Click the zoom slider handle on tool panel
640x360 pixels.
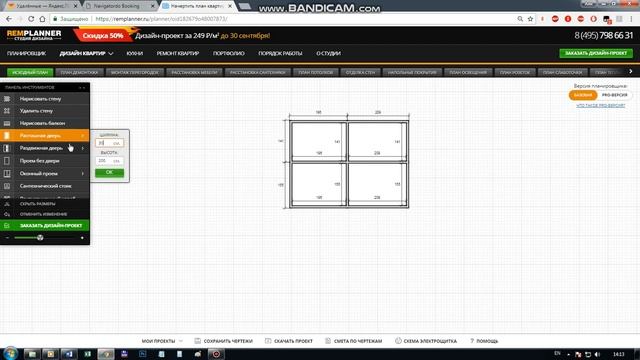coord(40,238)
